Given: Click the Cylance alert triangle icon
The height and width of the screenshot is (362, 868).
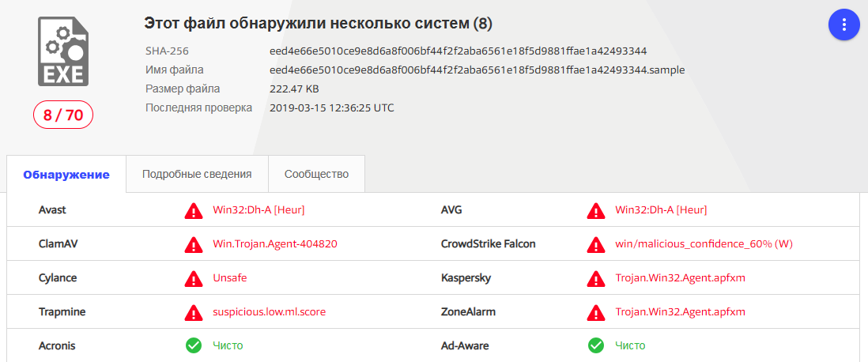Looking at the screenshot, I should 194,278.
